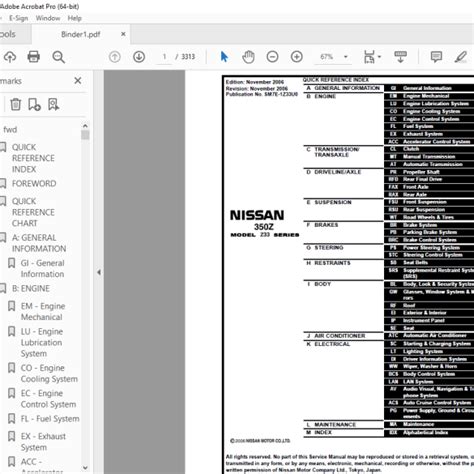Open the B: ENGINE bookmark
This screenshot has width=474, height=474.
click(31, 288)
